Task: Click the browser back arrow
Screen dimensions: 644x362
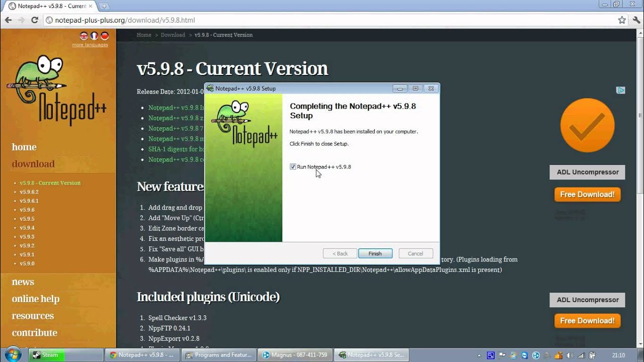Action: (x=9, y=20)
